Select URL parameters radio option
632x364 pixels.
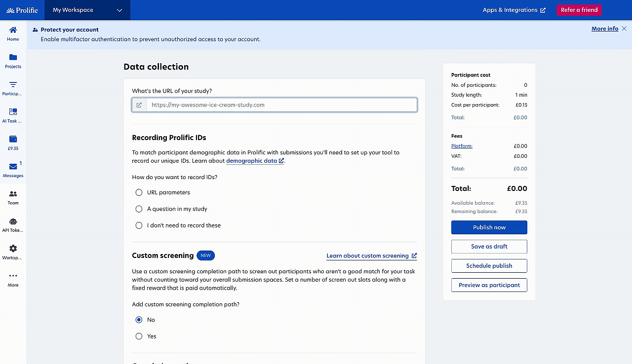tap(139, 192)
